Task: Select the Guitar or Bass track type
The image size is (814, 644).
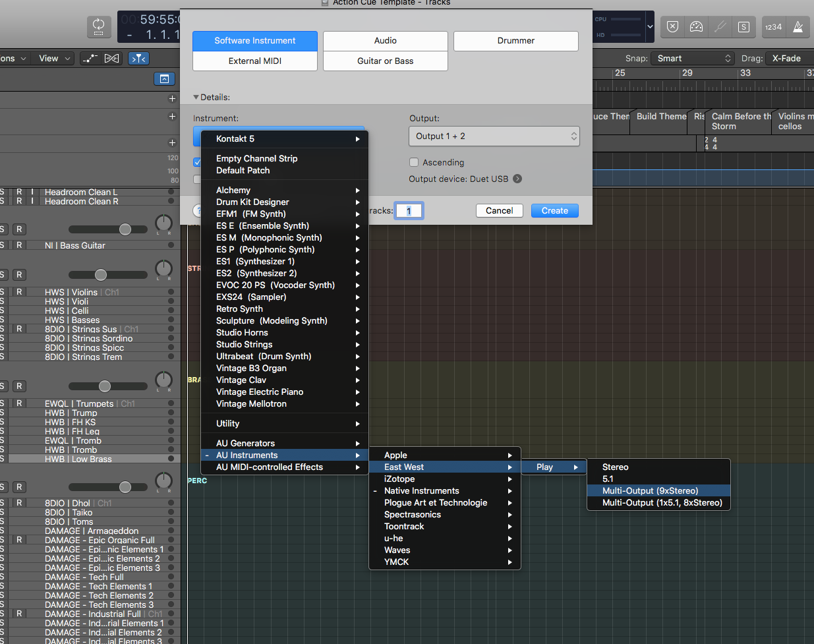Action: click(x=386, y=61)
